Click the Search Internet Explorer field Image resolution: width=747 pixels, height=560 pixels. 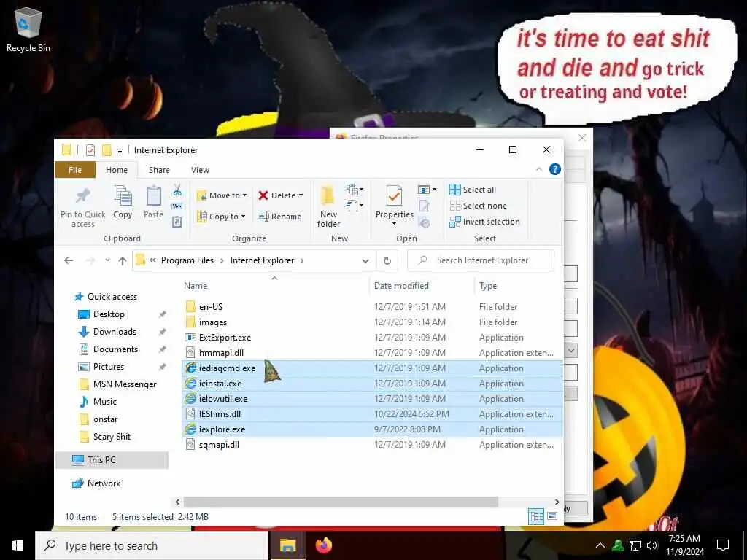tap(481, 260)
